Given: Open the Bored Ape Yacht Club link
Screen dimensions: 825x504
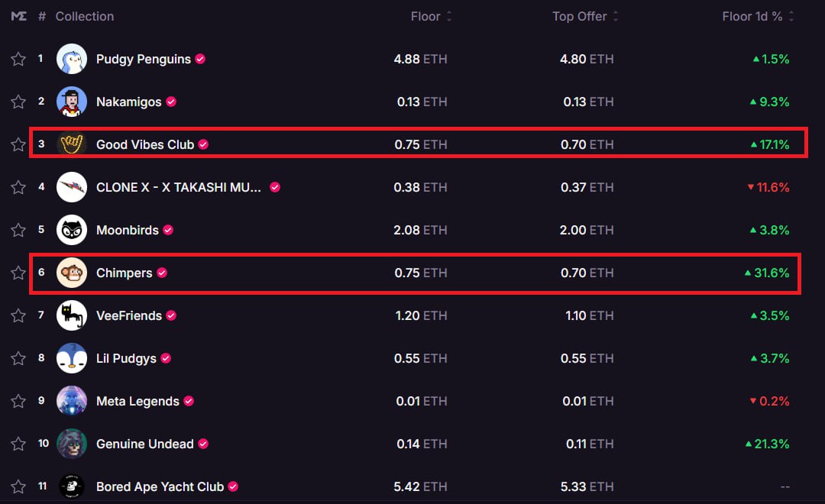Looking at the screenshot, I should [x=160, y=486].
